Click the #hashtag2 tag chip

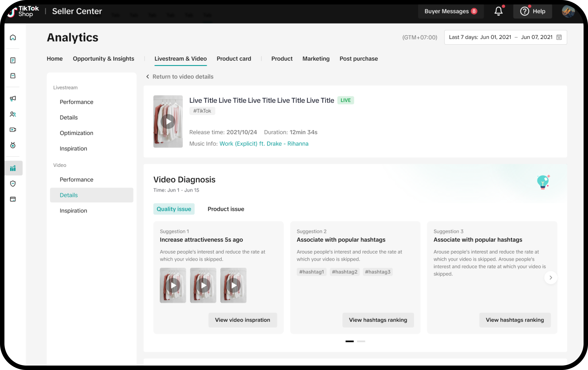(344, 272)
